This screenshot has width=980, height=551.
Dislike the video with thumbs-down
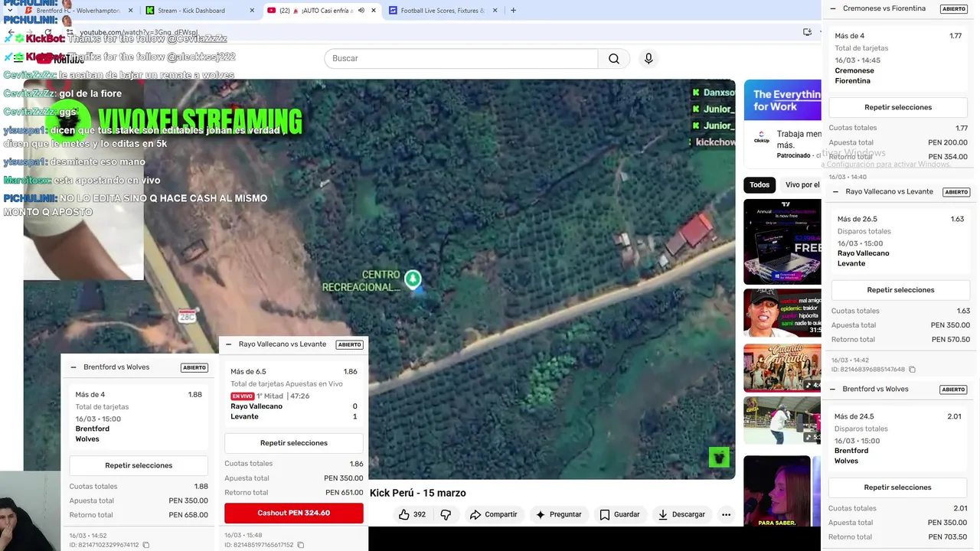(446, 514)
